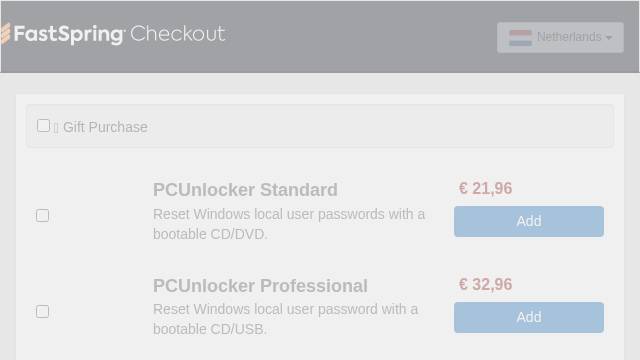Click the Netherlands flag icon
This screenshot has width=640, height=360.
520,38
